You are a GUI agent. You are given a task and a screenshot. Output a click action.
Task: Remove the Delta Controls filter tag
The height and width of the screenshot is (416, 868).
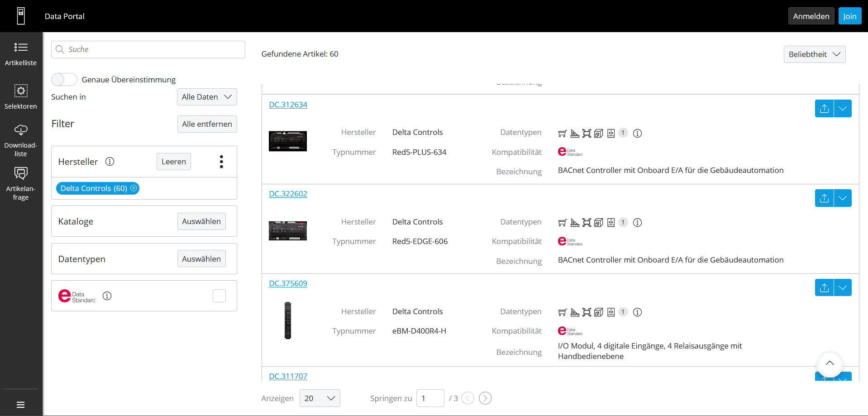coord(134,188)
